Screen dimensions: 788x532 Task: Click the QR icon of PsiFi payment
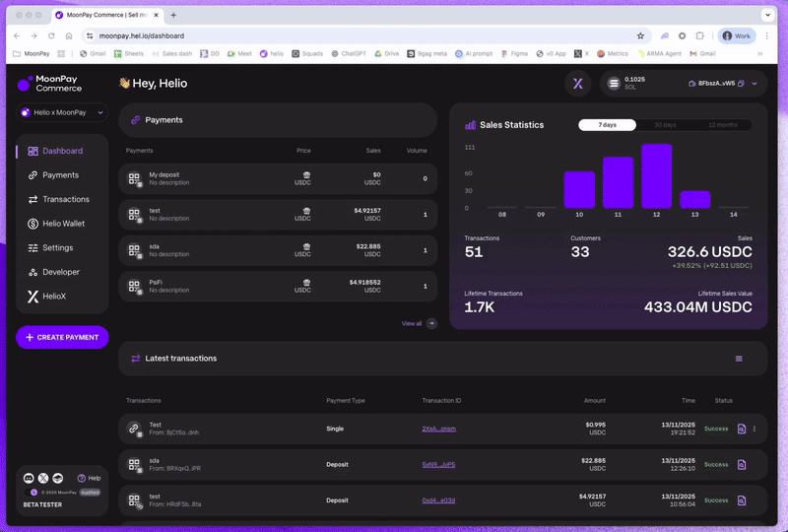pyautogui.click(x=135, y=286)
